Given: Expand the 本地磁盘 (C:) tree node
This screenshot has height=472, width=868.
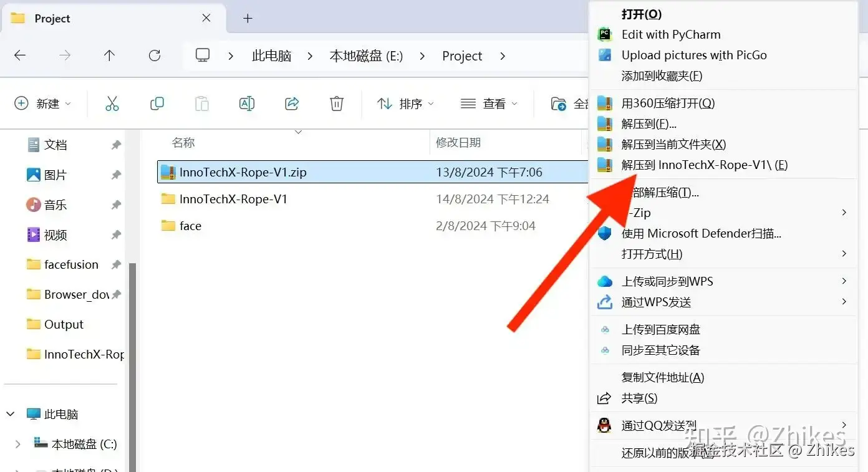Looking at the screenshot, I should coord(17,444).
